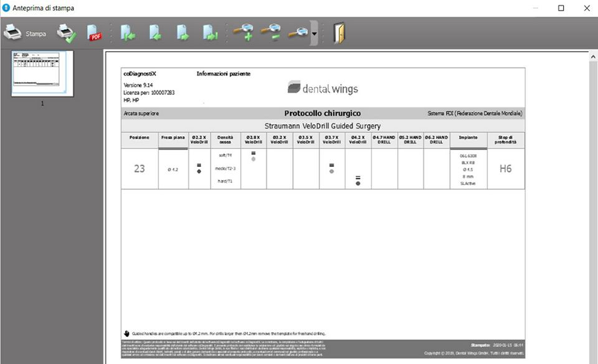598x364 pixels.
Task: Open the zoom level dropdown arrow
Action: (315, 34)
